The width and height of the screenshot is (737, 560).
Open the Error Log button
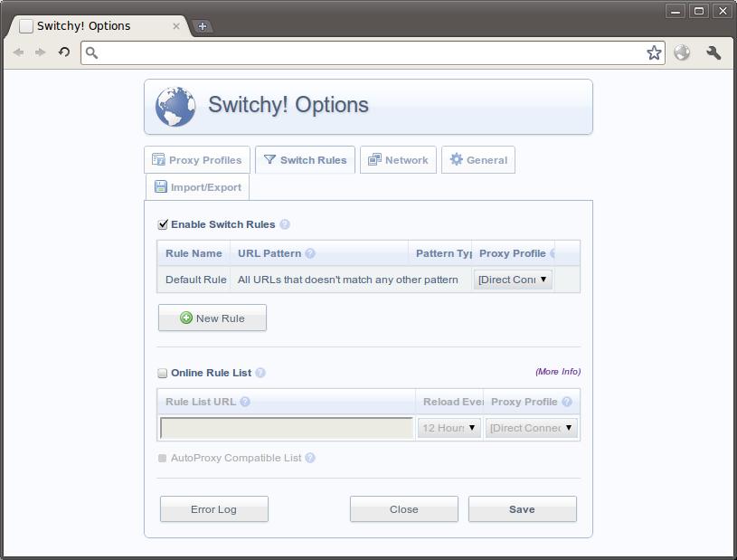[x=214, y=509]
